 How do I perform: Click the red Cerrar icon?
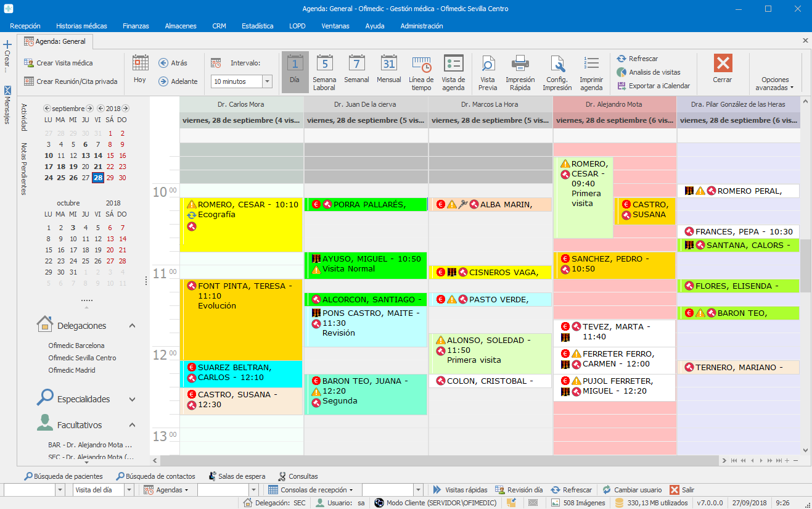(722, 64)
